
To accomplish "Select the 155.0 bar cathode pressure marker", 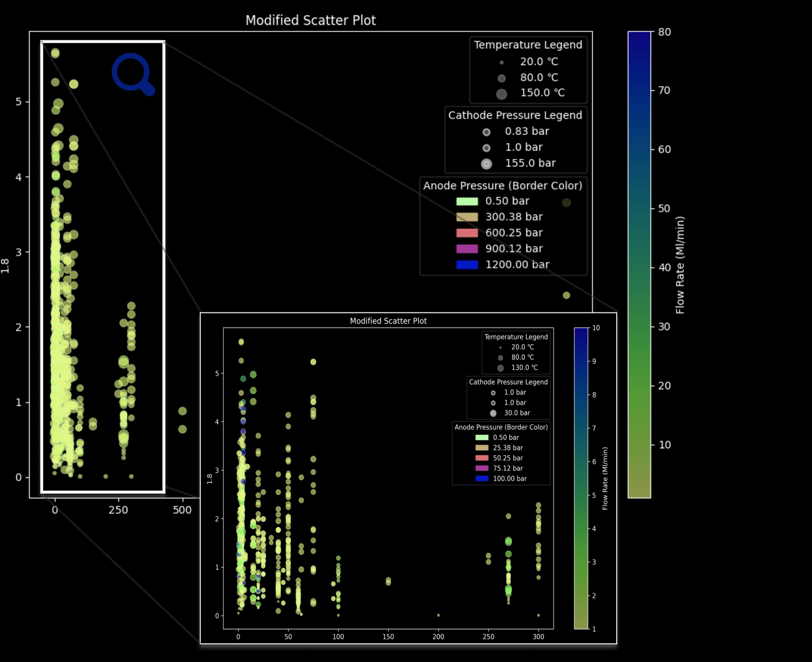I will (x=486, y=164).
